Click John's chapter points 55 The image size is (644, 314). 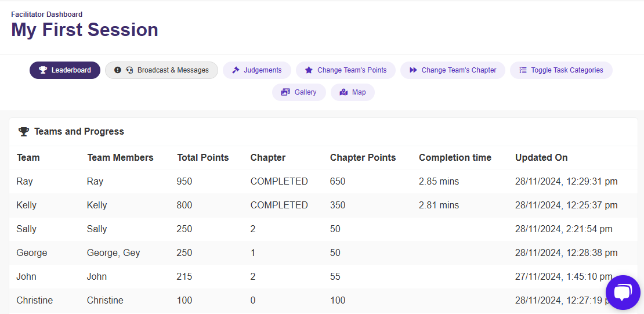335,277
